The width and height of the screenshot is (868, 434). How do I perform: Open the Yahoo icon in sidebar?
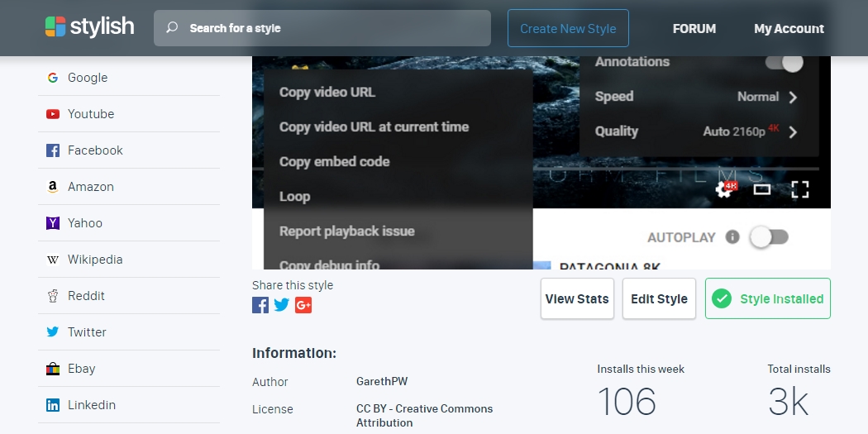[x=53, y=223]
